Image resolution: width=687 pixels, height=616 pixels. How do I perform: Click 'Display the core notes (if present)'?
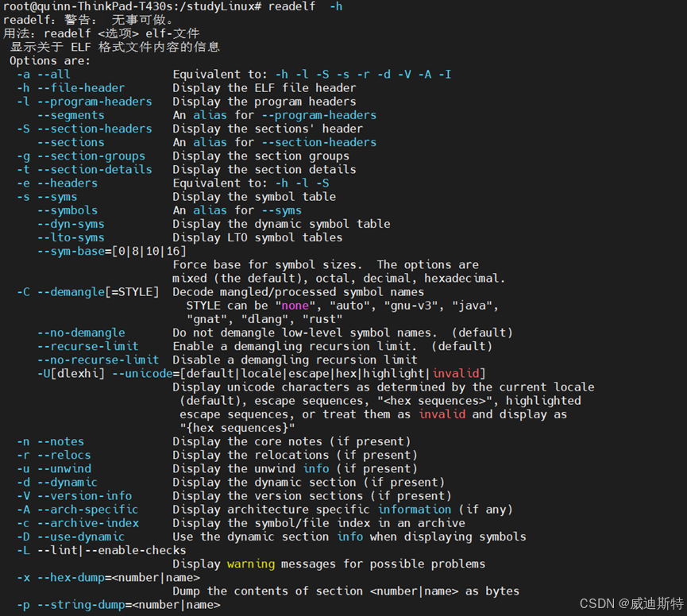[x=291, y=441]
